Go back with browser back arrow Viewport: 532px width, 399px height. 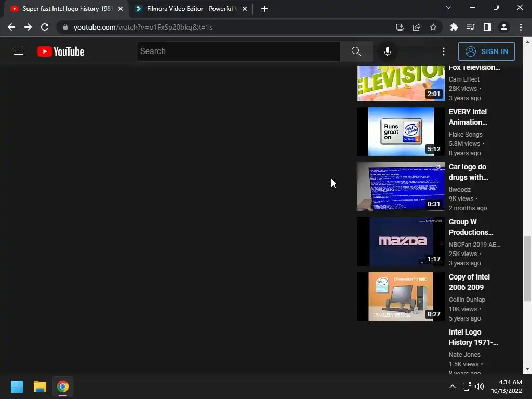[x=11, y=27]
